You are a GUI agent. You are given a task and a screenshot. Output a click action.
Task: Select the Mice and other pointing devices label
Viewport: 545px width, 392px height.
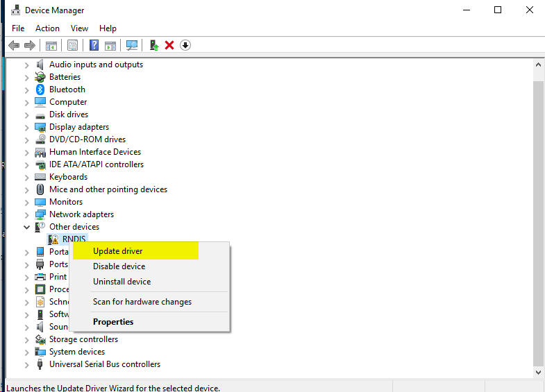pyautogui.click(x=108, y=189)
